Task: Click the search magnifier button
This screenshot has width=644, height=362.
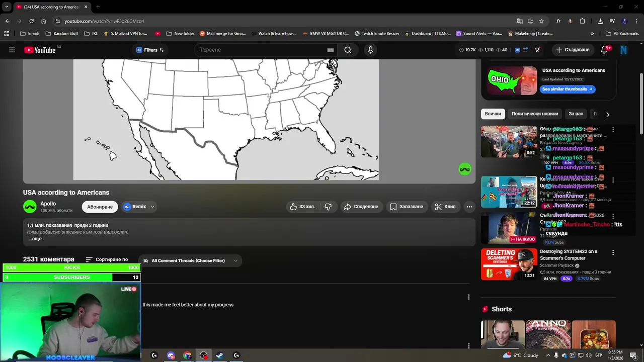Action: point(348,50)
